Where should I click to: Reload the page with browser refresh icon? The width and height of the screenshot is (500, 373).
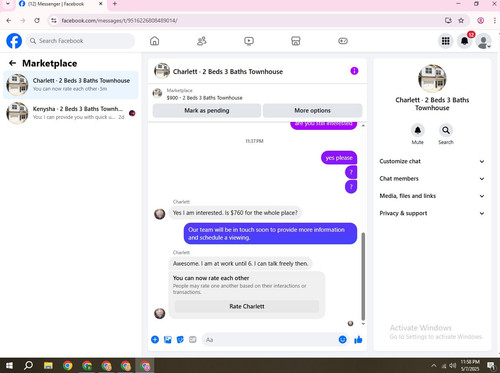[x=37, y=21]
